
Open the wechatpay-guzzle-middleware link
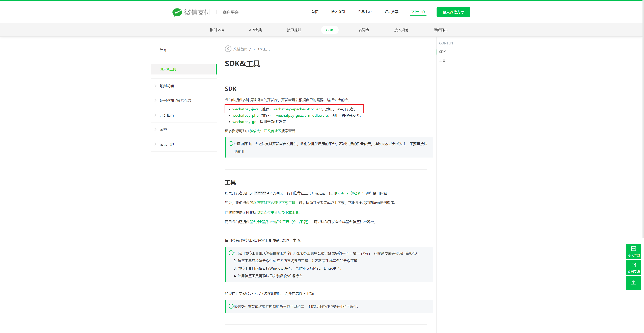click(302, 115)
